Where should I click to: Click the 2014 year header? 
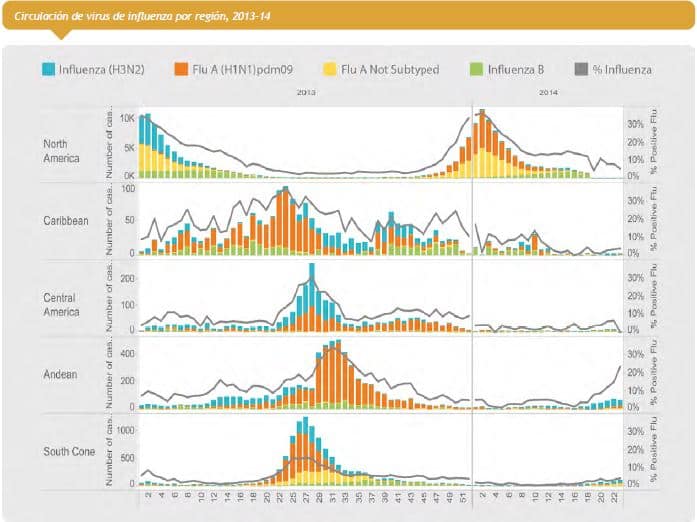tap(547, 92)
